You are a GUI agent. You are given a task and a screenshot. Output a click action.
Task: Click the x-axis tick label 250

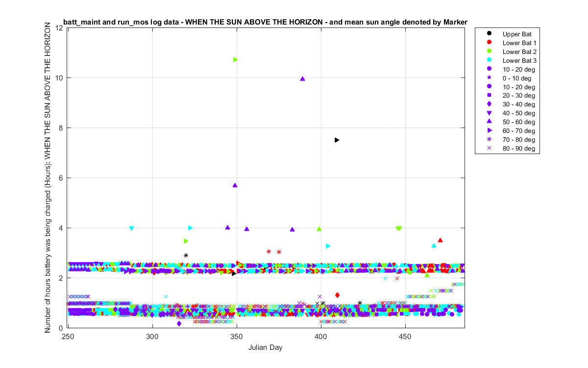tap(68, 337)
